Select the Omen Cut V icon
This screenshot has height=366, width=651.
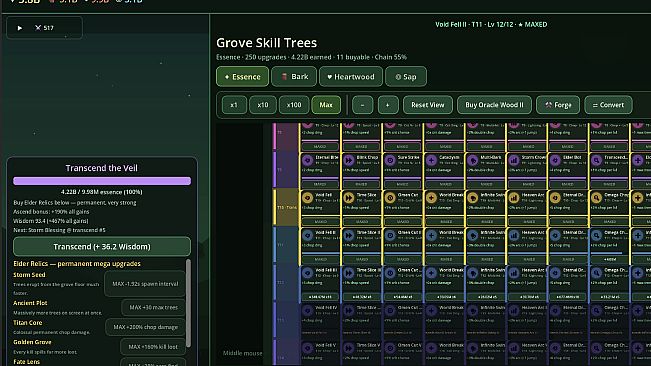point(390,348)
